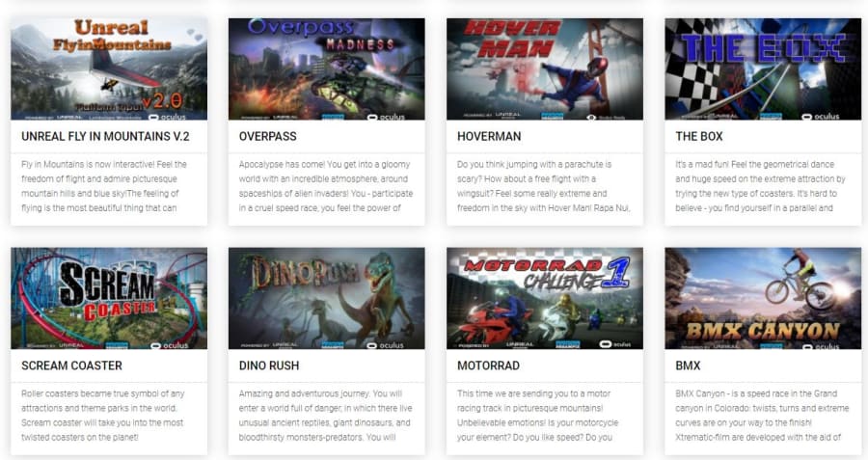The width and height of the screenshot is (868, 460).
Task: Open the Dino Rush dinosaur image
Action: [327, 298]
